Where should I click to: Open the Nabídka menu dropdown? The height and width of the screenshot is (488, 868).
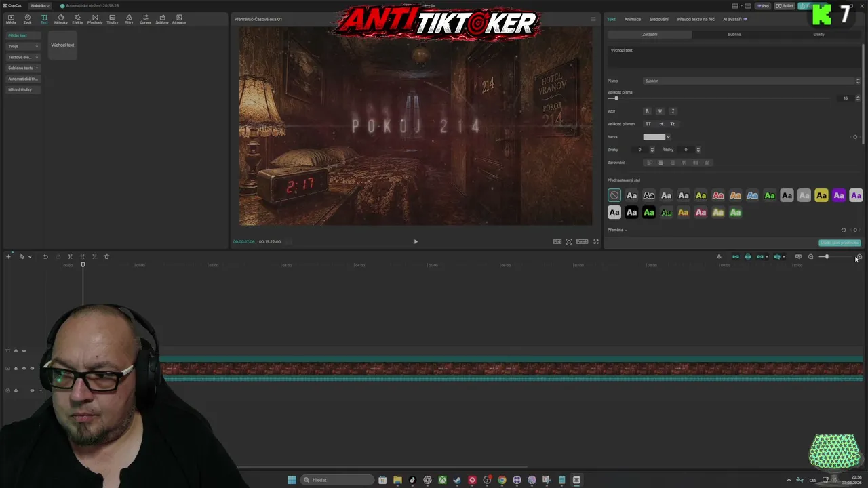click(40, 5)
